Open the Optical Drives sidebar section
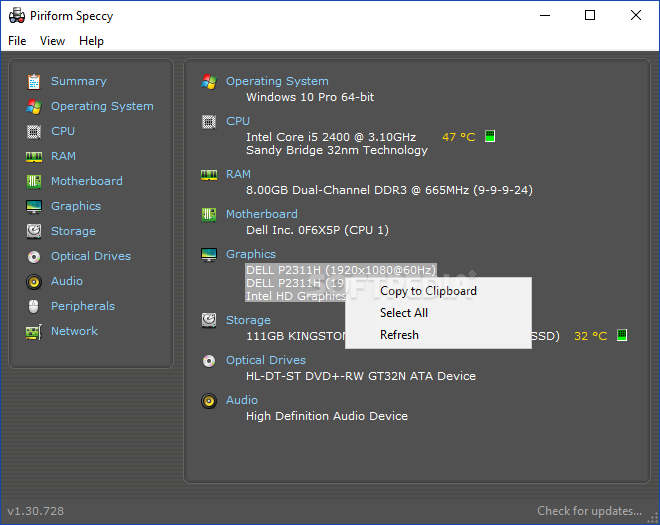 (x=91, y=256)
